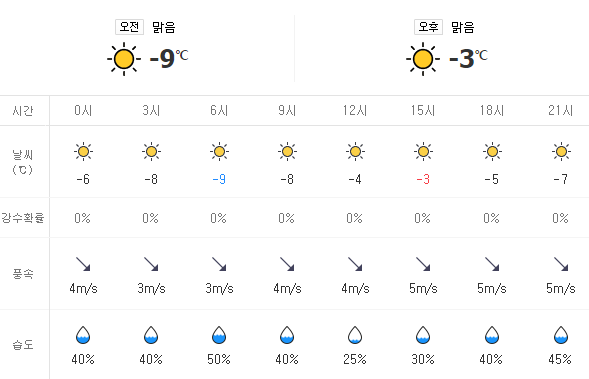The height and width of the screenshot is (379, 589).
Task: Click the wind arrow at 0시
Action: pyautogui.click(x=83, y=264)
